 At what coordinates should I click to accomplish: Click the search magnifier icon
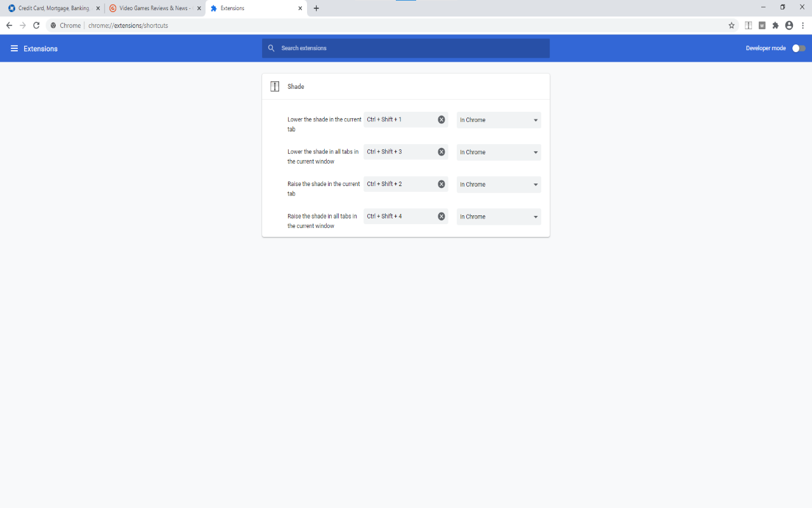click(272, 48)
